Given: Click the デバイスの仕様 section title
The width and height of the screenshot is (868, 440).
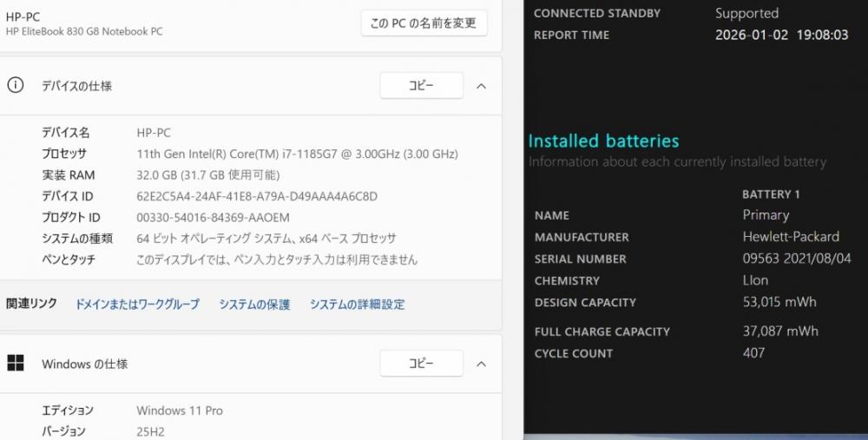Looking at the screenshot, I should coord(76,86).
